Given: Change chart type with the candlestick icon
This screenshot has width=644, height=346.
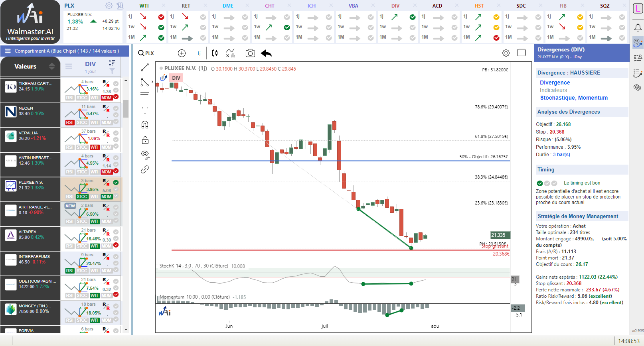Looking at the screenshot, I should click(x=215, y=53).
